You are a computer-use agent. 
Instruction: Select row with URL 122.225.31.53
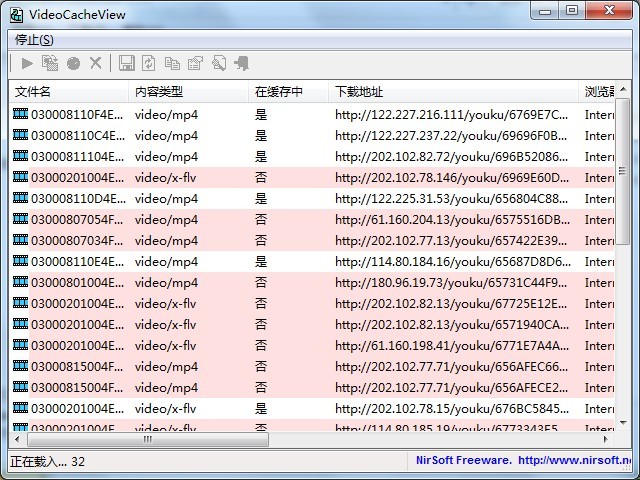(450, 198)
